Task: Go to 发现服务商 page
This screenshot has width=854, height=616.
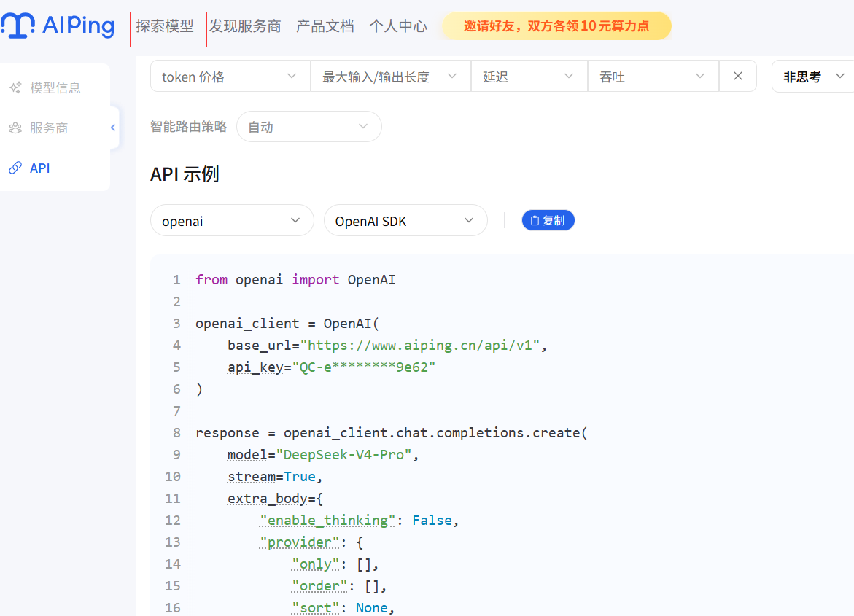Action: [245, 26]
